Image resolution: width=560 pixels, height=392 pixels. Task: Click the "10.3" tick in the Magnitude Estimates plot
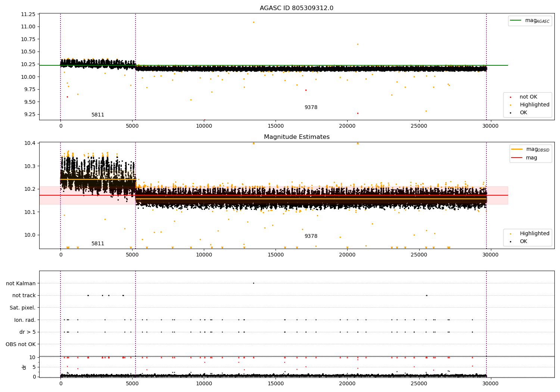30,166
